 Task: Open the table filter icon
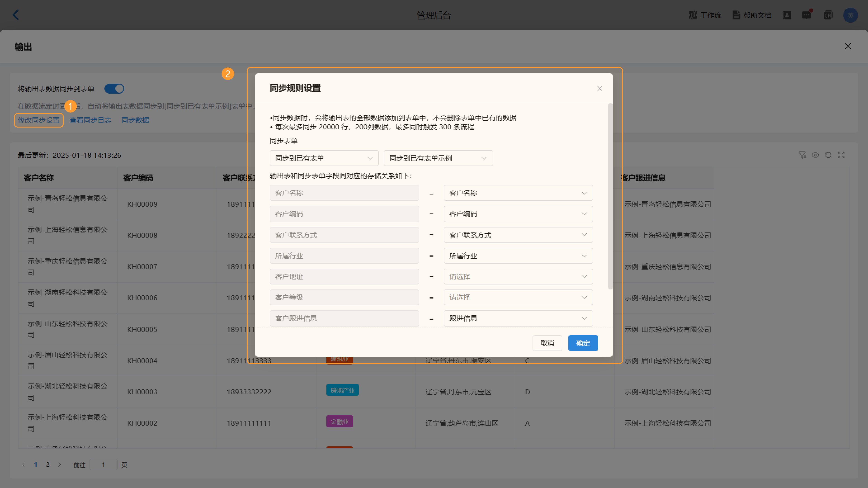[x=802, y=155]
